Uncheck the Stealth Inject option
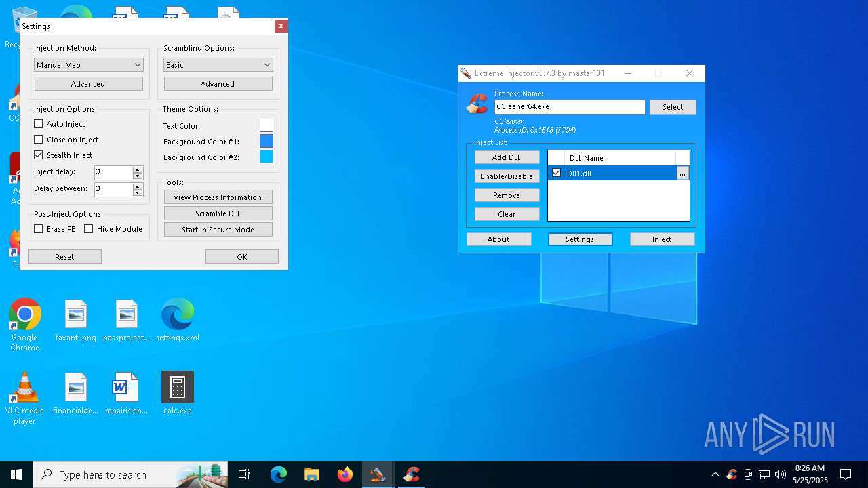 pyautogui.click(x=39, y=155)
